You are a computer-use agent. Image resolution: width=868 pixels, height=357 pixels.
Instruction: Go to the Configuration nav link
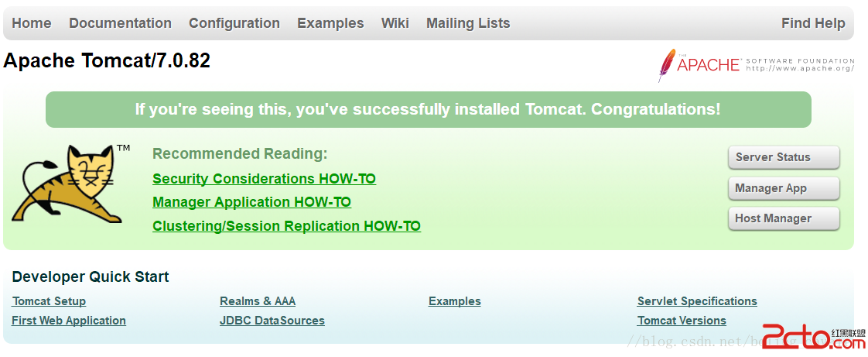point(234,23)
